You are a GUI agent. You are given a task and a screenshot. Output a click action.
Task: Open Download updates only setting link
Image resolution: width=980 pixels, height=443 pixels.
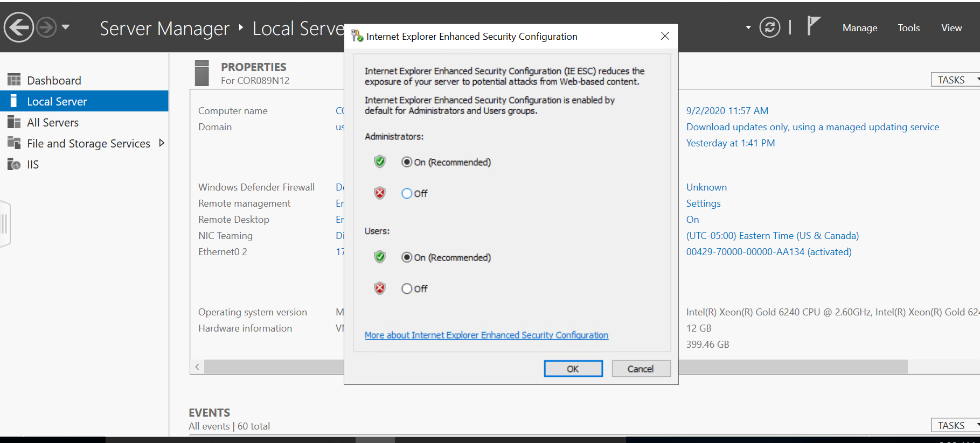[812, 127]
